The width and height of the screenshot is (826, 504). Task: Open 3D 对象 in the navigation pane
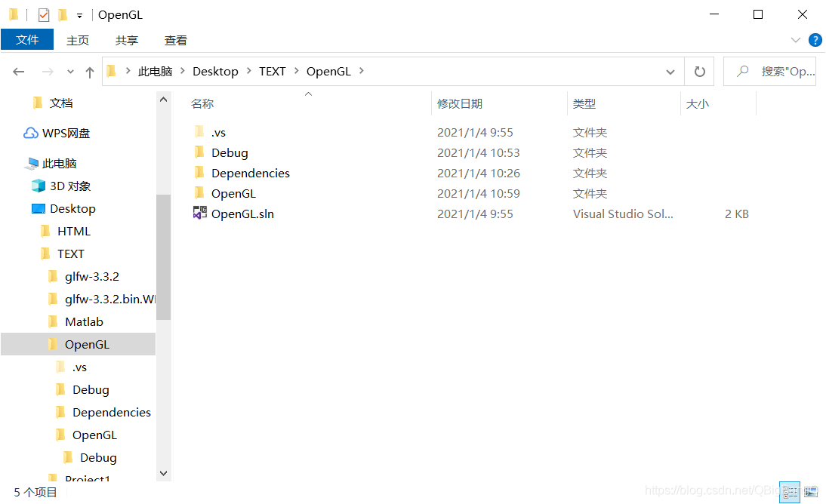pos(70,186)
